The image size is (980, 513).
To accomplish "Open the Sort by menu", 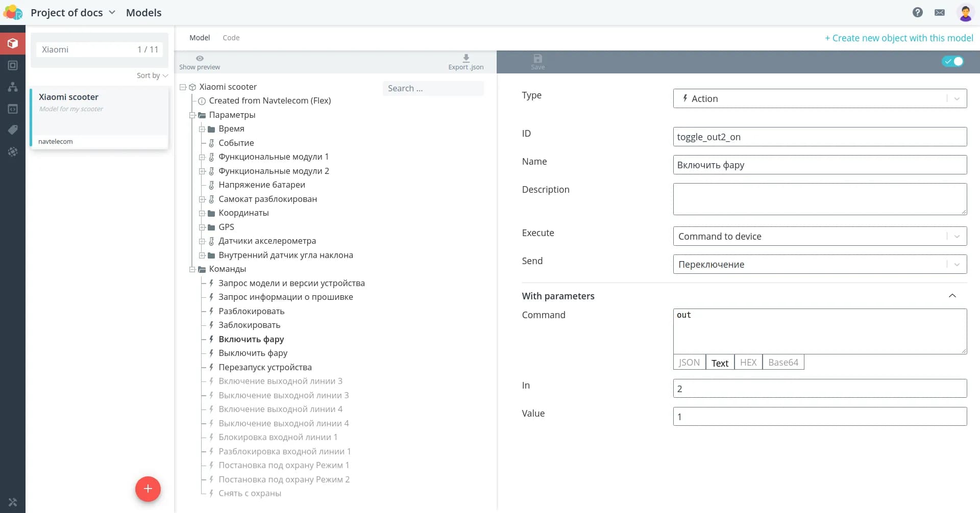I will 152,75.
